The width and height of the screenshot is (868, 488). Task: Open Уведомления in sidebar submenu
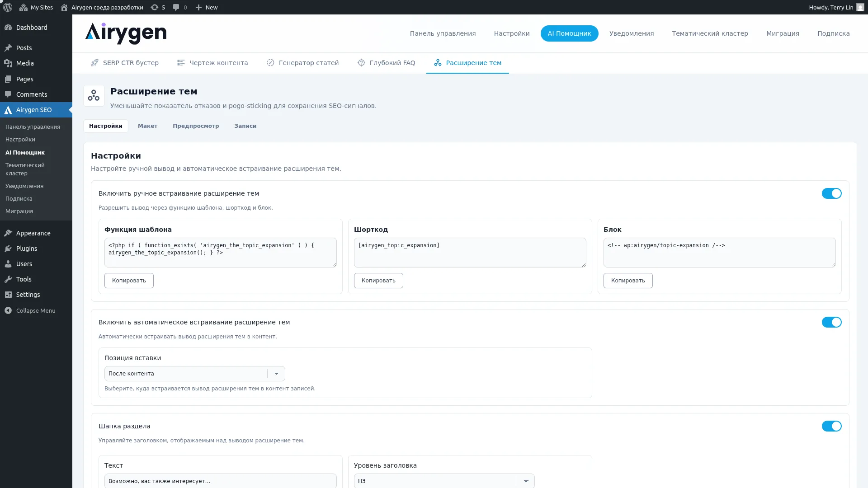[x=24, y=186]
